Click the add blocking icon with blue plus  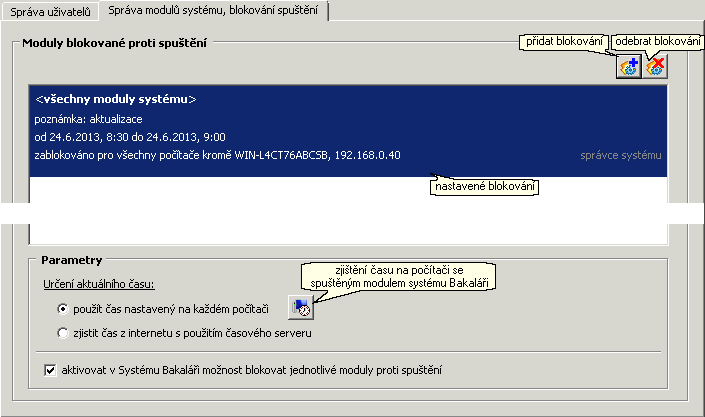tap(629, 67)
